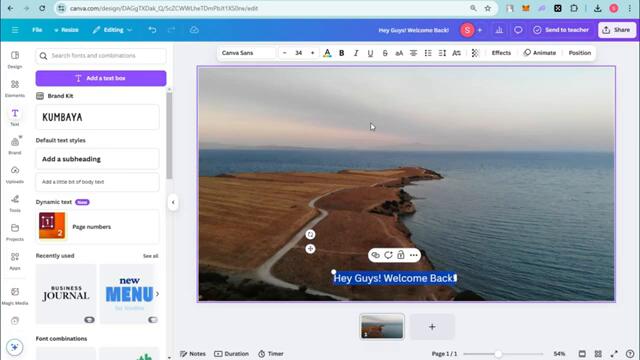Add a text box

tap(101, 78)
